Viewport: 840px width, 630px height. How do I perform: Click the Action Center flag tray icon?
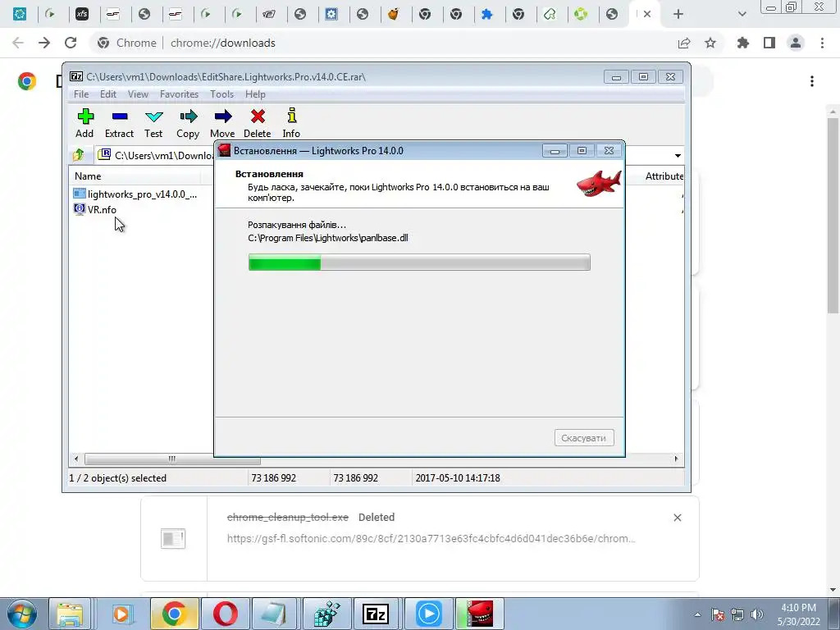pos(718,614)
